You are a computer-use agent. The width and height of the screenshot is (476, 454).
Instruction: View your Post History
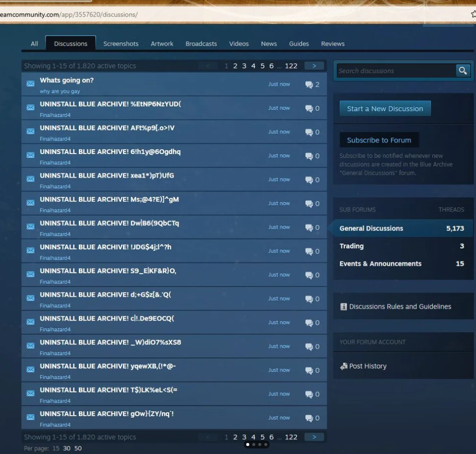[x=367, y=366]
